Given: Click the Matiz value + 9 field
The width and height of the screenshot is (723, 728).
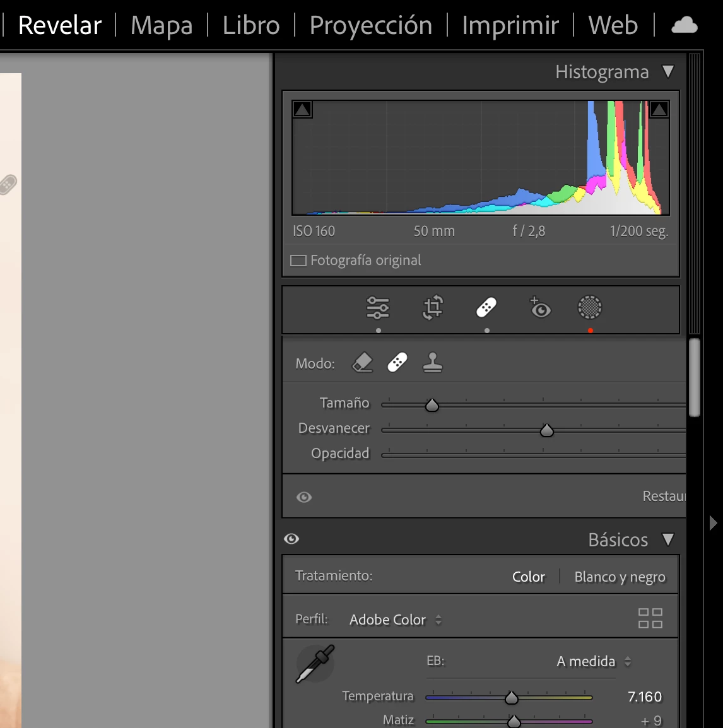Looking at the screenshot, I should pyautogui.click(x=651, y=720).
